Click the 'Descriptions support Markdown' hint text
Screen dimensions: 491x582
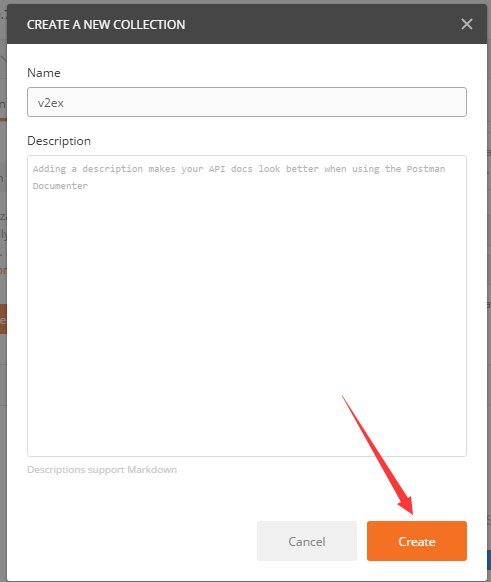click(102, 470)
